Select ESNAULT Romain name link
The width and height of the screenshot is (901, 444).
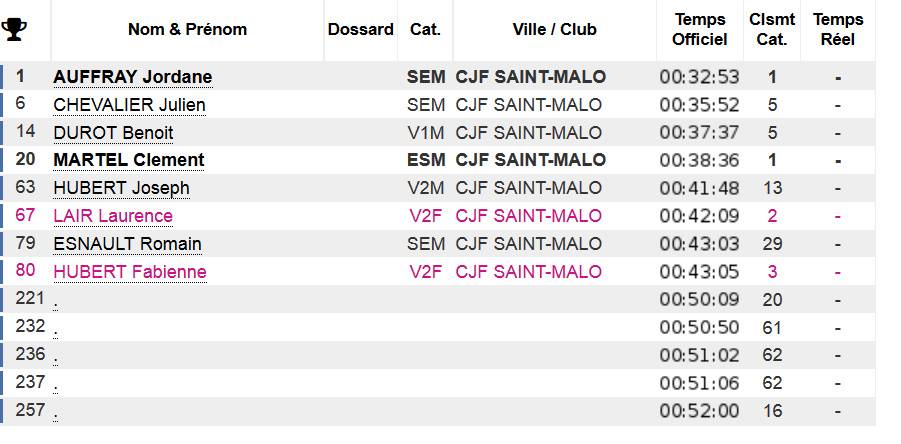click(127, 244)
